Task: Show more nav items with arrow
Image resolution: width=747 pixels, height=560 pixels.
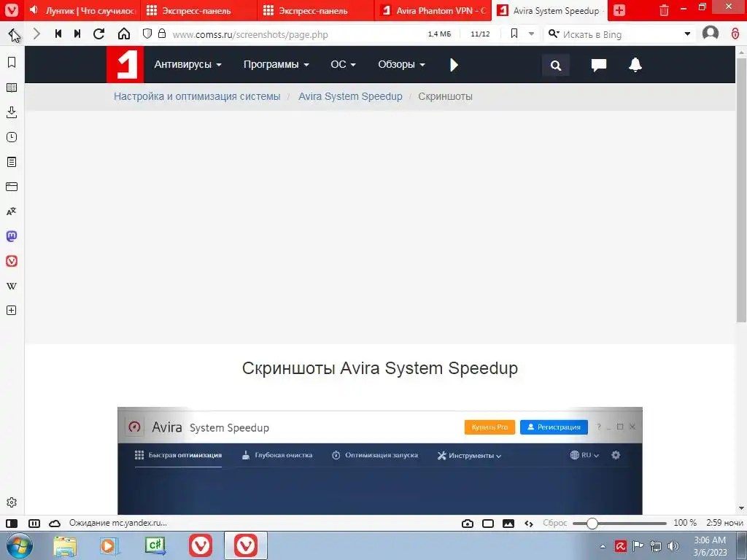Action: pyautogui.click(x=454, y=65)
